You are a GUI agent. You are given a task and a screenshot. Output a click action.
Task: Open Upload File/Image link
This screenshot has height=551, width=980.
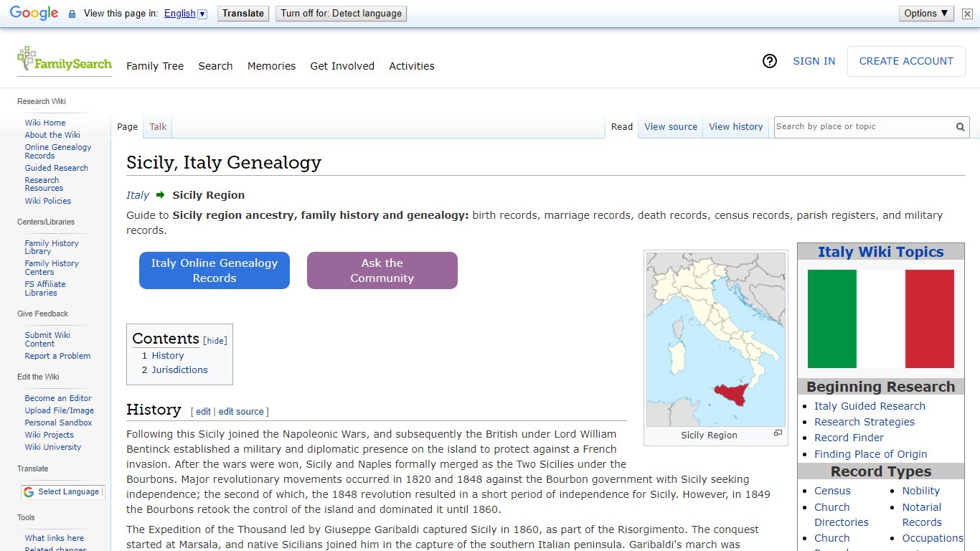pyautogui.click(x=60, y=410)
